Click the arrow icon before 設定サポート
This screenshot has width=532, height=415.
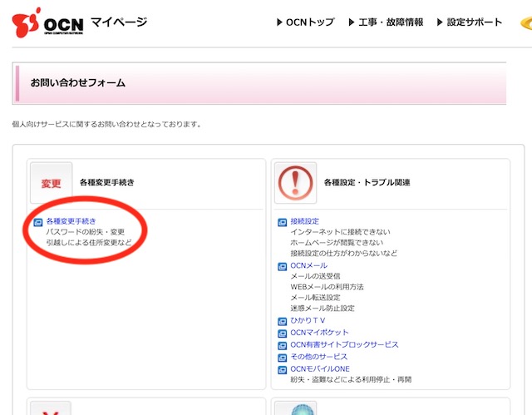(440, 22)
